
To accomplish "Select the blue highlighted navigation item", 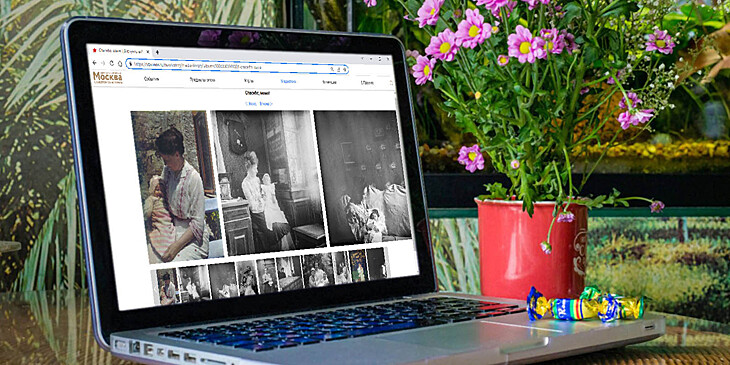I will [288, 81].
